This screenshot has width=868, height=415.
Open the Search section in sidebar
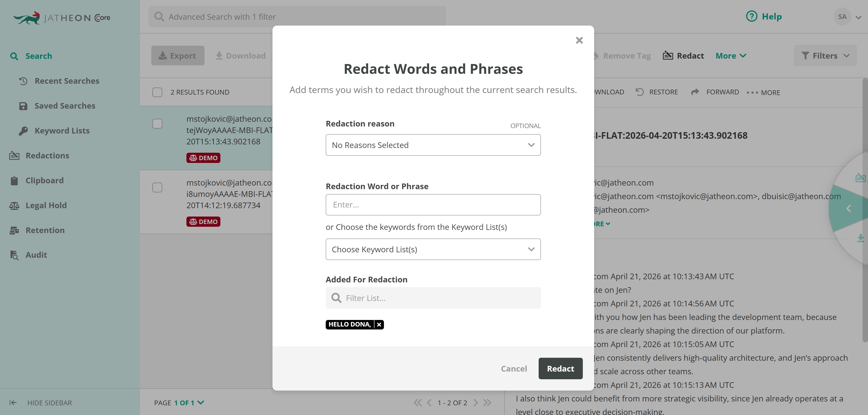39,56
